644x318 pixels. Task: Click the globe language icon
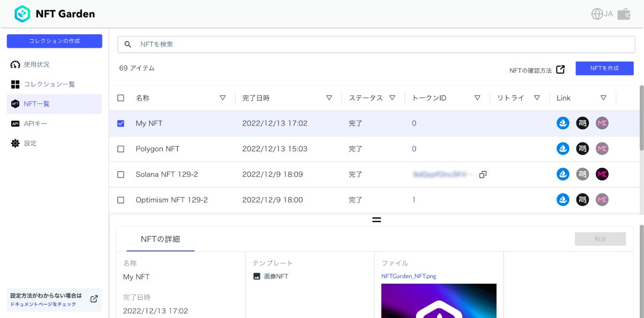pyautogui.click(x=597, y=14)
